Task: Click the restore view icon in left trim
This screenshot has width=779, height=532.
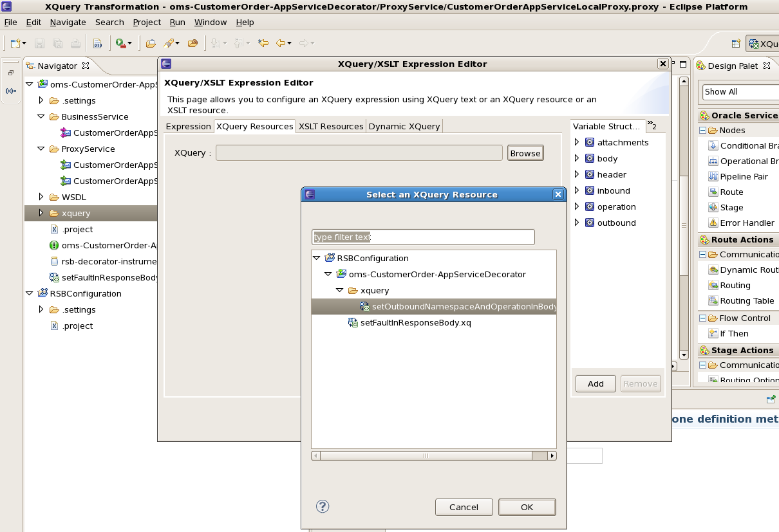Action: tap(11, 73)
